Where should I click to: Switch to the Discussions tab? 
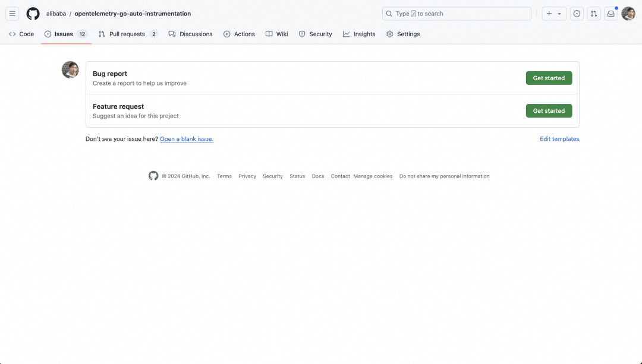pyautogui.click(x=190, y=34)
